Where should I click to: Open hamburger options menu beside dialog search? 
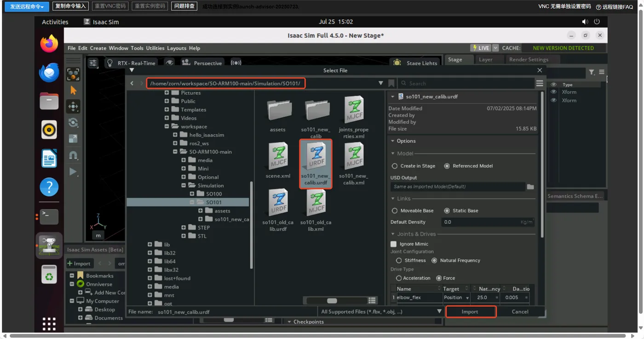(x=540, y=83)
